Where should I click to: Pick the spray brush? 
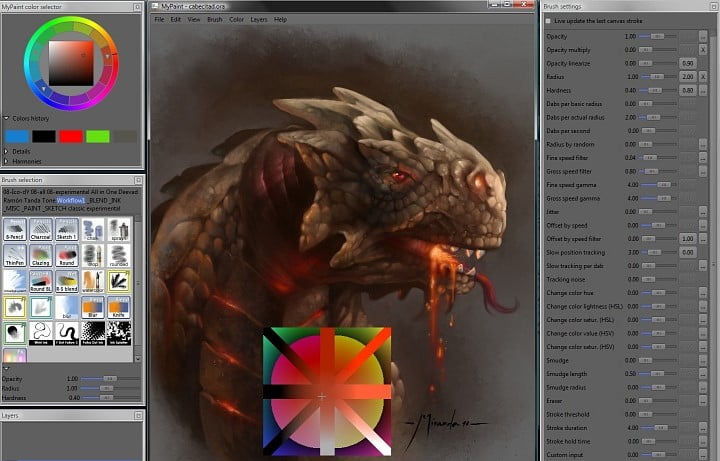click(x=118, y=230)
